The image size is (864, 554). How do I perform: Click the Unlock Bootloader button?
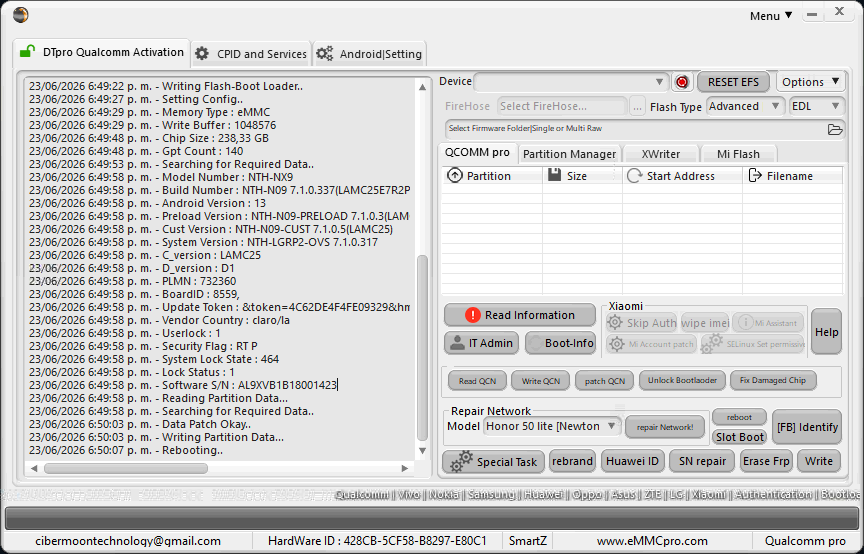pos(682,380)
